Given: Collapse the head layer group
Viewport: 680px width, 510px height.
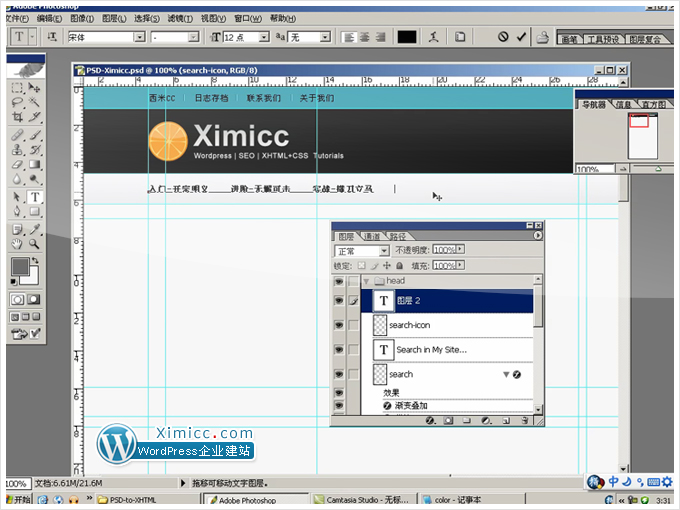Looking at the screenshot, I should tap(366, 281).
